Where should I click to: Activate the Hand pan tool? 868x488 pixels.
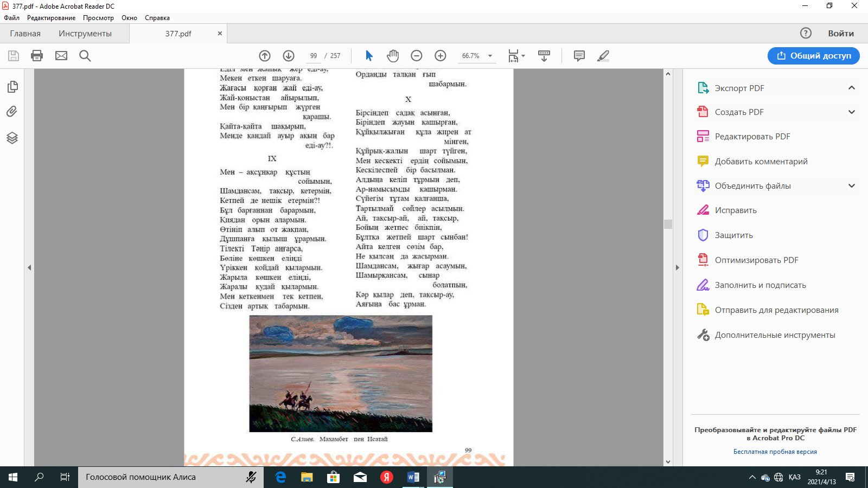(393, 56)
